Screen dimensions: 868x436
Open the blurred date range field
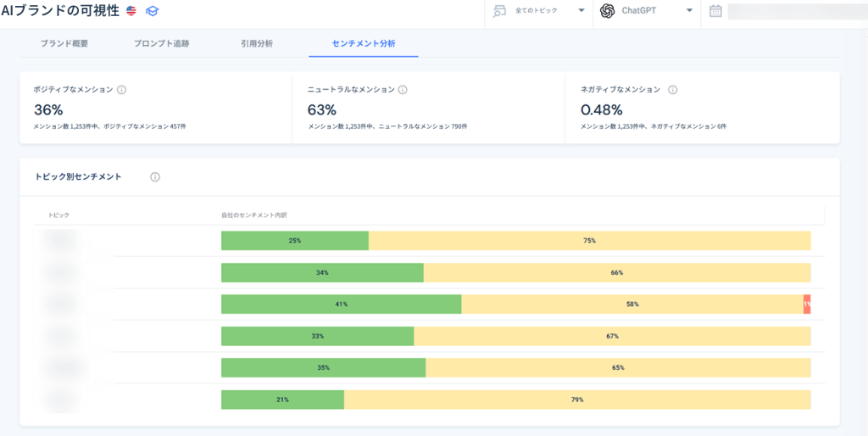point(797,11)
